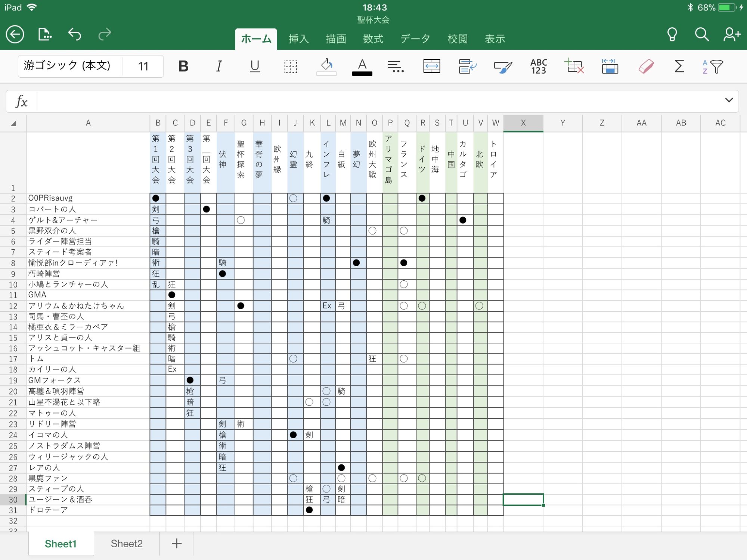
Task: Open the black font color swatch
Action: click(x=362, y=67)
